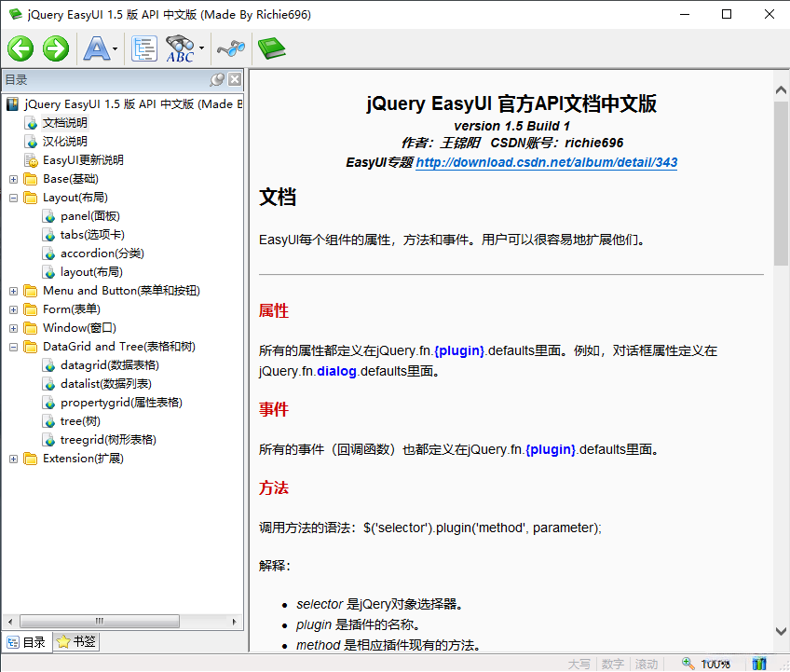Open the 汉化说明 tree item
This screenshot has width=790, height=672.
tap(64, 142)
